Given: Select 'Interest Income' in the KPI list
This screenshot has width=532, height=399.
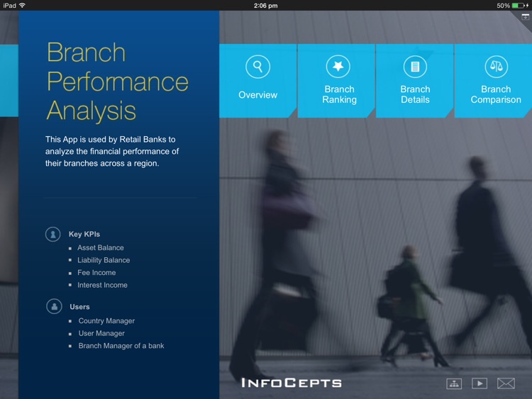Looking at the screenshot, I should tap(102, 285).
